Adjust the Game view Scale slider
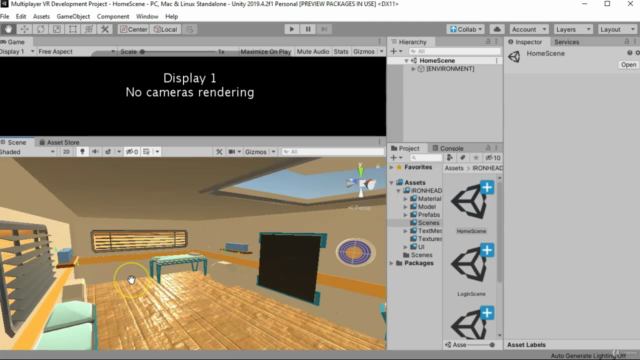This screenshot has height=360, width=640. (x=179, y=52)
